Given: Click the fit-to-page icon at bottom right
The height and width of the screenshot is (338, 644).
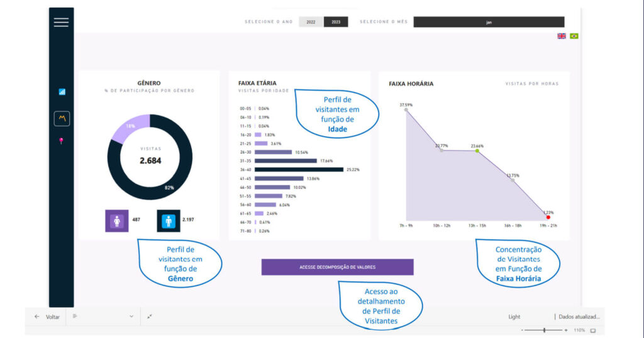Looking at the screenshot, I should point(592,330).
